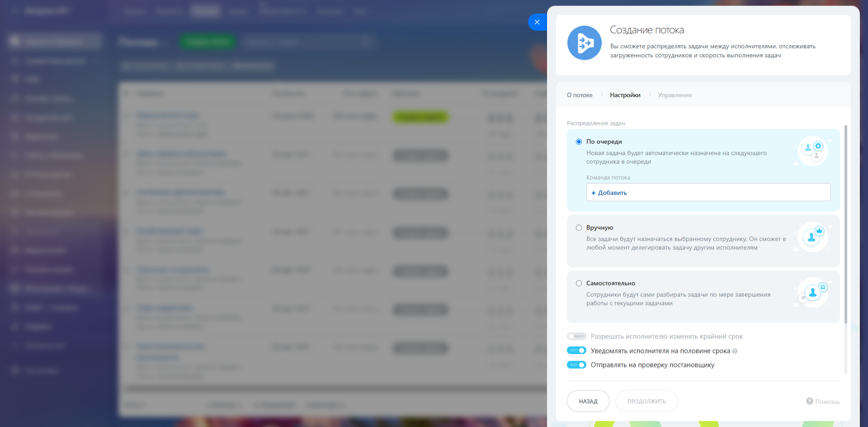The image size is (868, 427).
Task: Click the hint icon next to Уведомлять исполнителя
Action: [x=735, y=351]
